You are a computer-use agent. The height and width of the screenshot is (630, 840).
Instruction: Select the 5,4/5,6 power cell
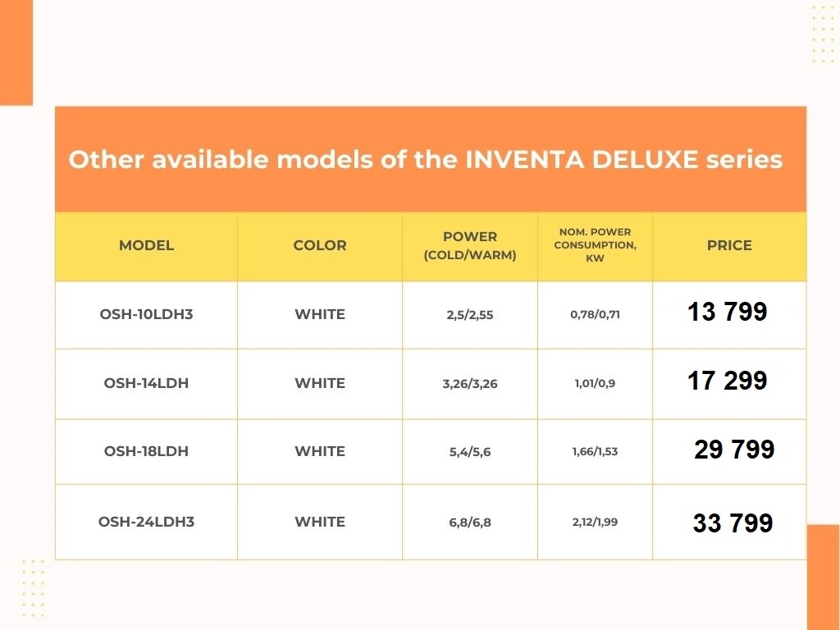470,452
